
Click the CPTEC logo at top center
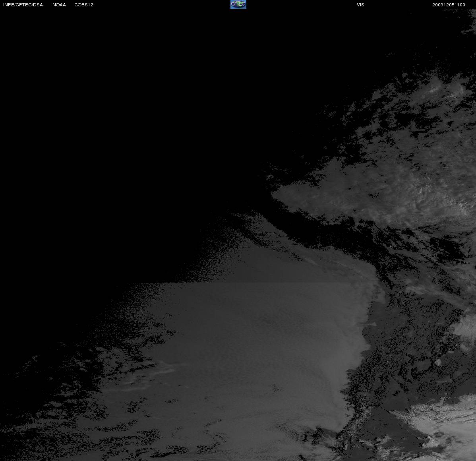coord(238,4)
